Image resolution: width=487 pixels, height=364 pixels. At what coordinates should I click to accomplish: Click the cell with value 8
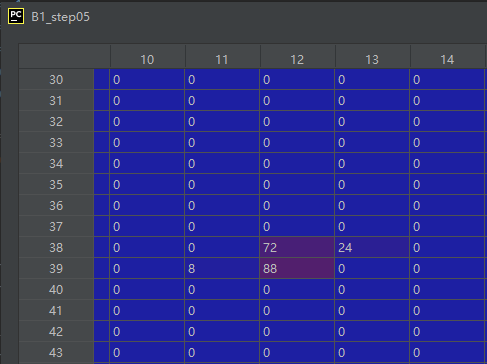pos(222,268)
